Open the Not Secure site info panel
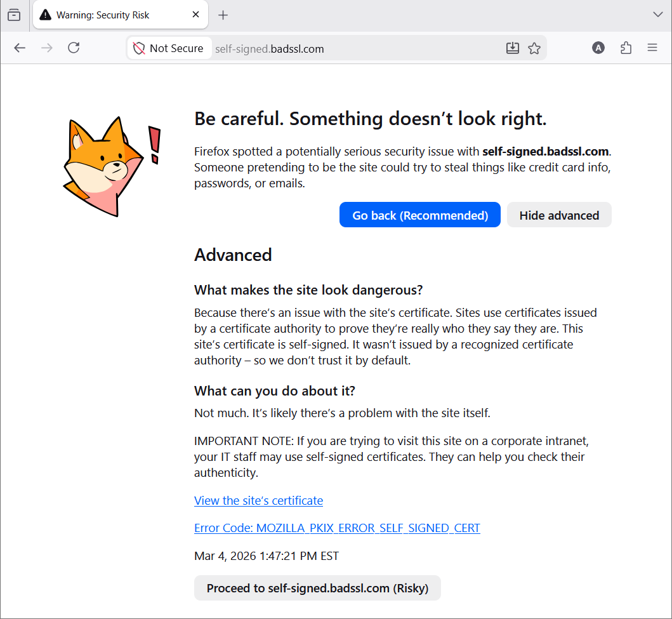Image resolution: width=672 pixels, height=619 pixels. [x=168, y=48]
